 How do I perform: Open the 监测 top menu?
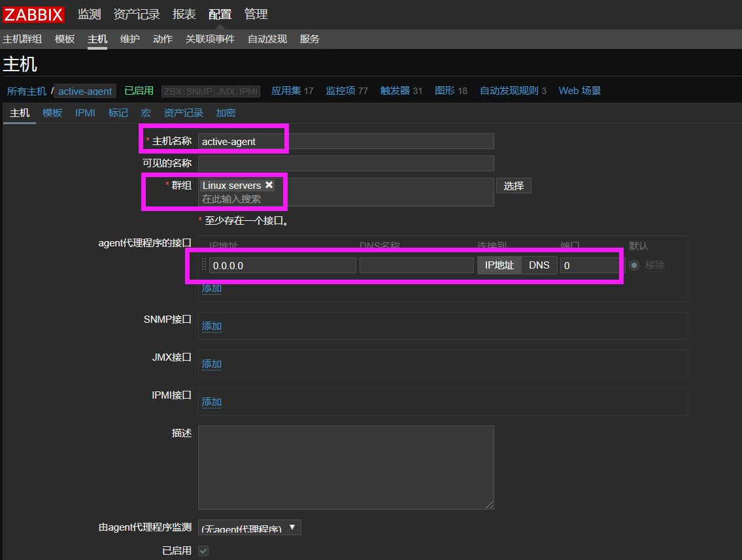pos(90,14)
